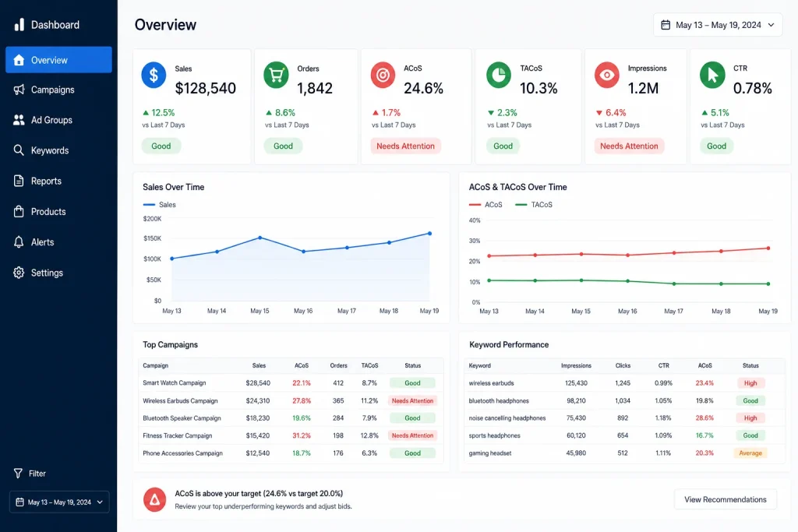
Task: Select Wireless Earbuds Campaign row name
Action: (x=180, y=401)
